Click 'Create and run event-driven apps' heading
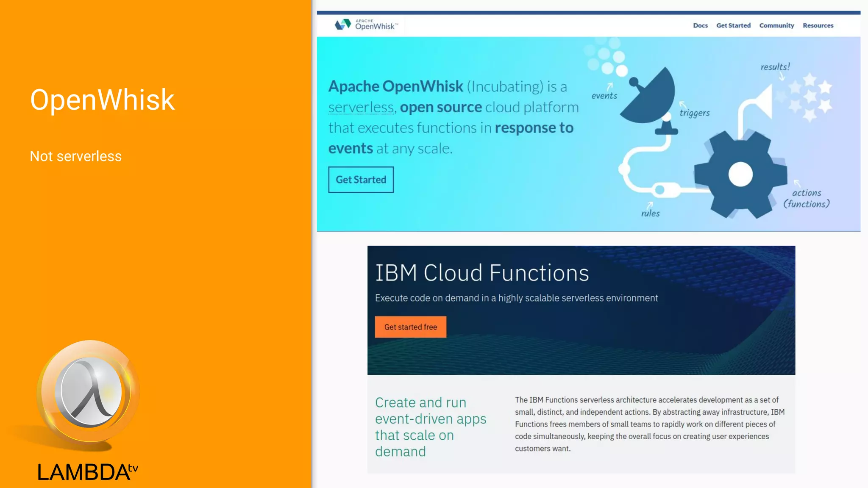Image resolution: width=868 pixels, height=488 pixels. (x=431, y=427)
